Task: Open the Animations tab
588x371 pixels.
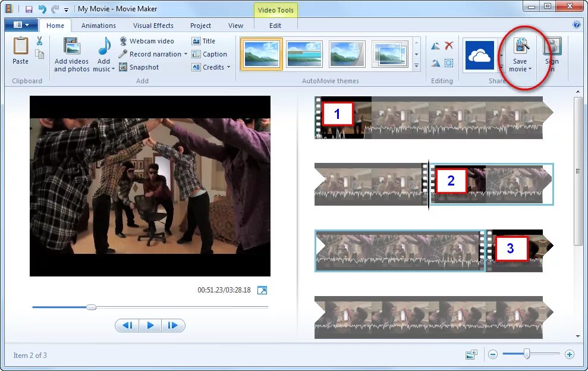Action: tap(99, 26)
